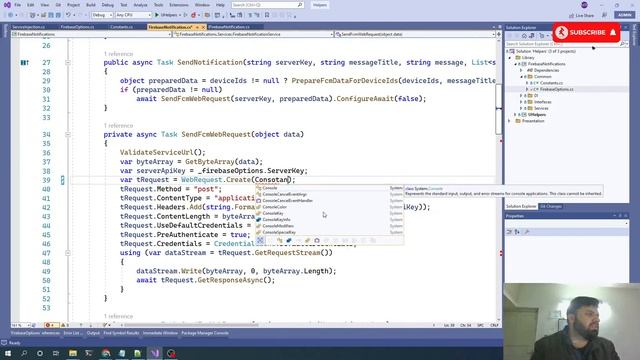Click the Home icon in Solution Explorer

pos(524,36)
